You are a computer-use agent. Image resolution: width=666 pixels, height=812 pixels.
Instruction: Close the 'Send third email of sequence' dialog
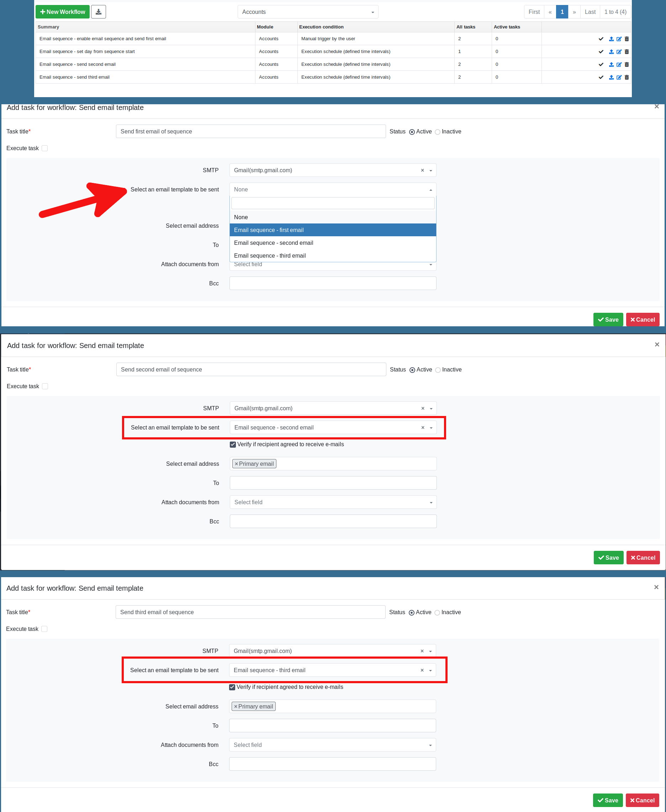pos(656,587)
